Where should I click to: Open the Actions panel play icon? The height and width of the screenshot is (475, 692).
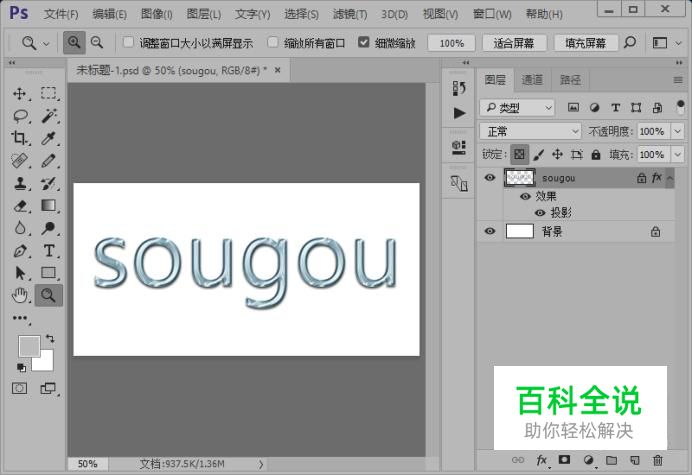tap(459, 113)
